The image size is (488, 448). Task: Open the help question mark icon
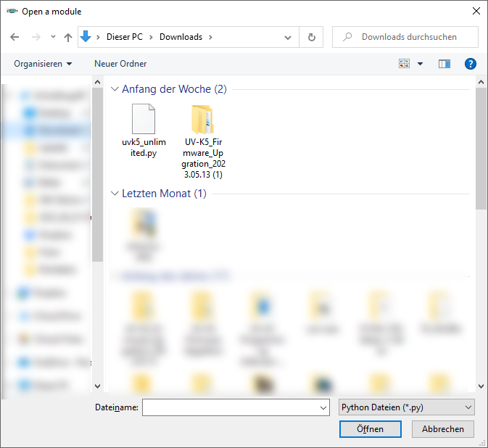coord(470,64)
